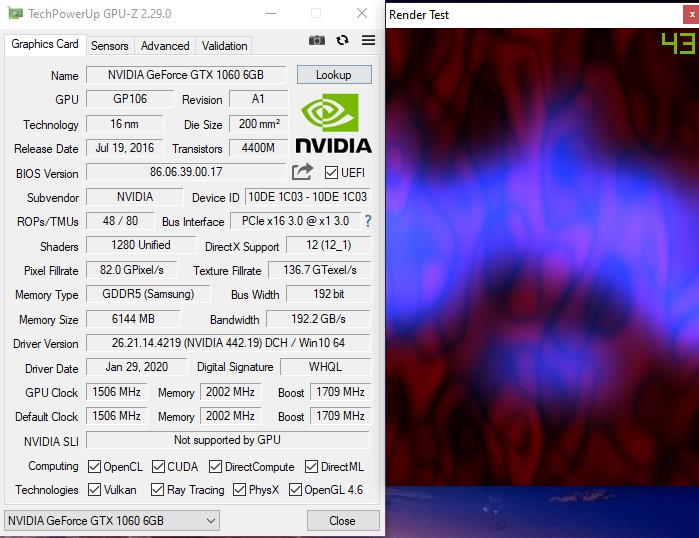
Task: Click the Digital Signature value WHQL
Action: (x=325, y=367)
